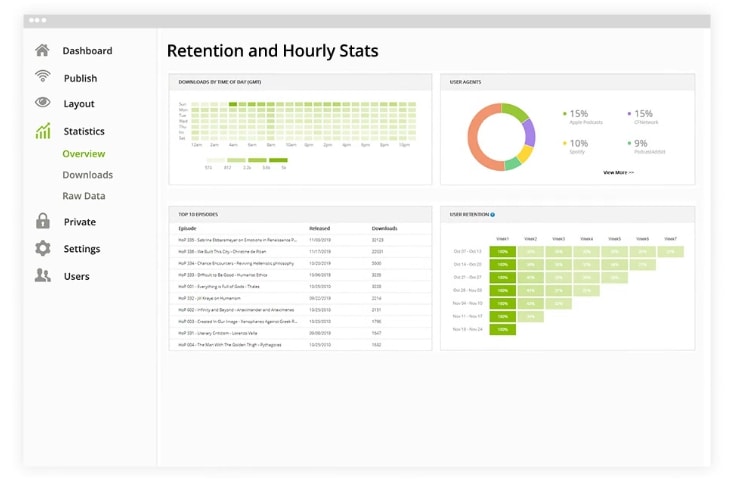Open episode HoP 333 Difficult to Be Good
The width and height of the screenshot is (742, 488).
[300, 275]
